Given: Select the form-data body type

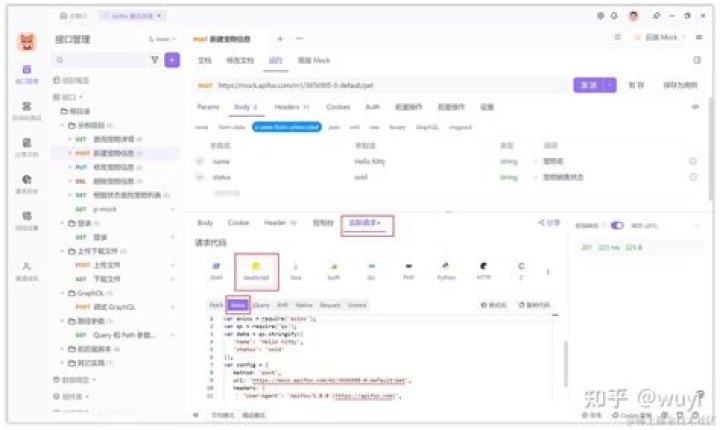Looking at the screenshot, I should coord(231,127).
